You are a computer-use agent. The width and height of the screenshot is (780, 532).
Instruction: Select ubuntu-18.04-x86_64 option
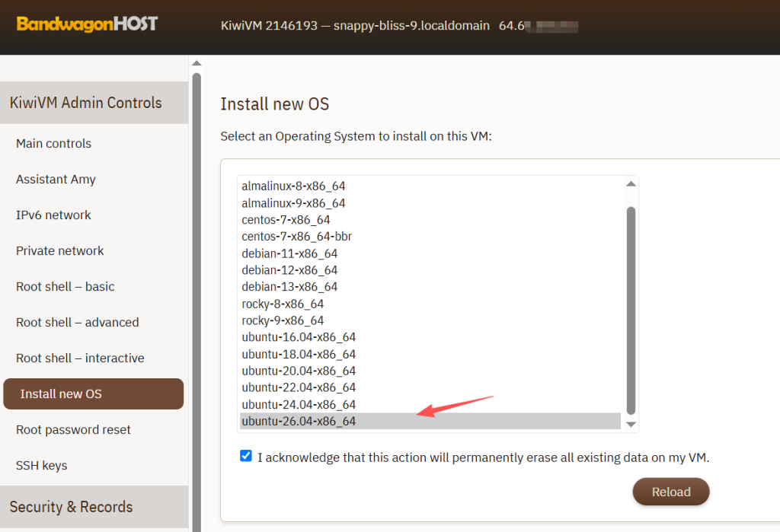[430, 354]
